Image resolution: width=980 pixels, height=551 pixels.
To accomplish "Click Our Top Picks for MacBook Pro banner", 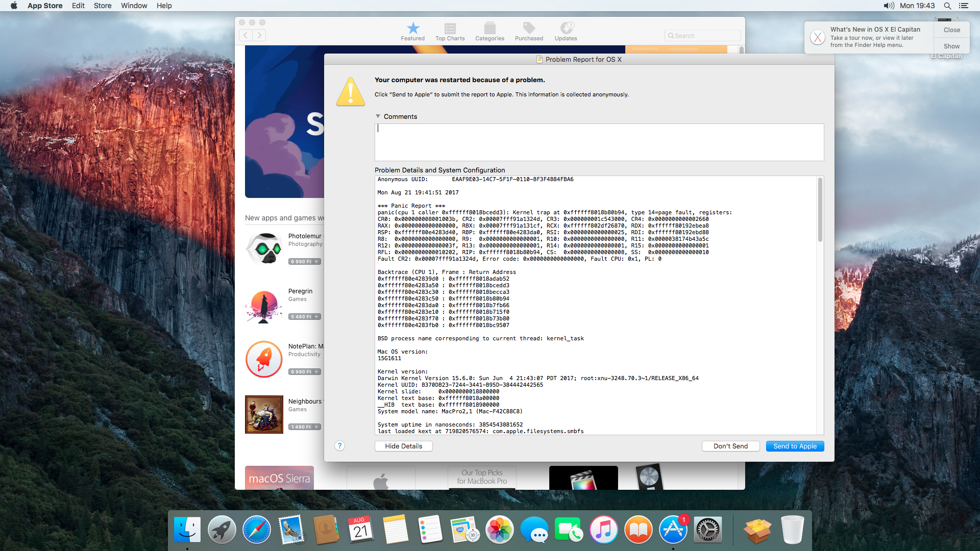I will (482, 478).
